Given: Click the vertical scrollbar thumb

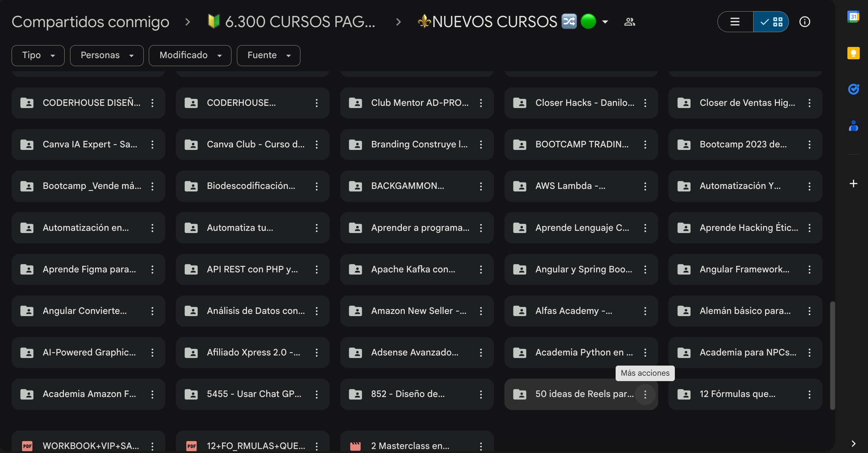Looking at the screenshot, I should (832, 355).
